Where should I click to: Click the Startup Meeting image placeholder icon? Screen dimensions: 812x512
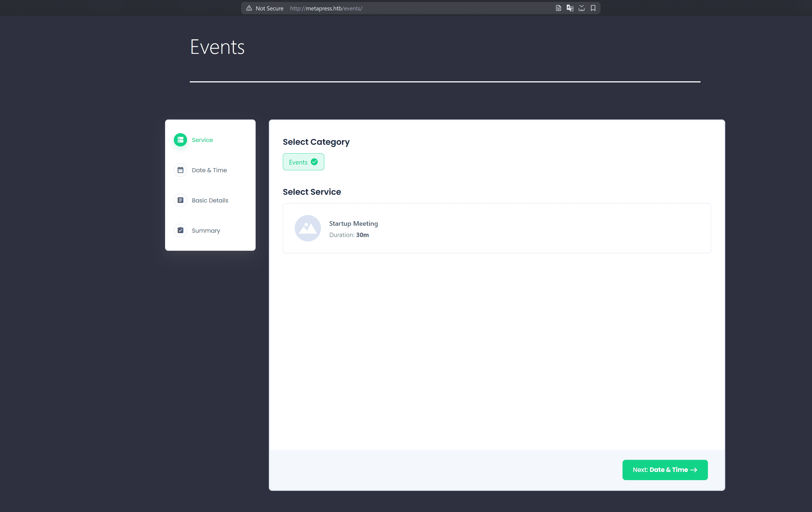308,228
